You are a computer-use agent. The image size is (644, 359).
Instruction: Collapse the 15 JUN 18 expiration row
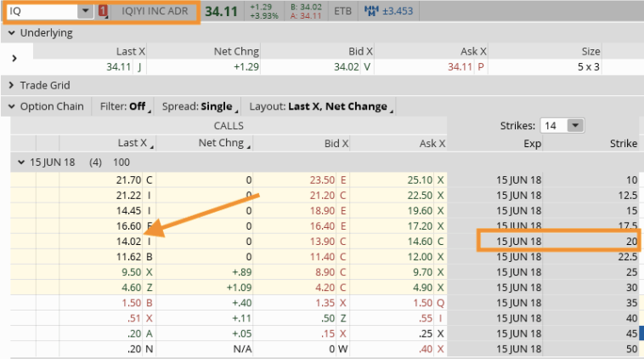click(21, 161)
